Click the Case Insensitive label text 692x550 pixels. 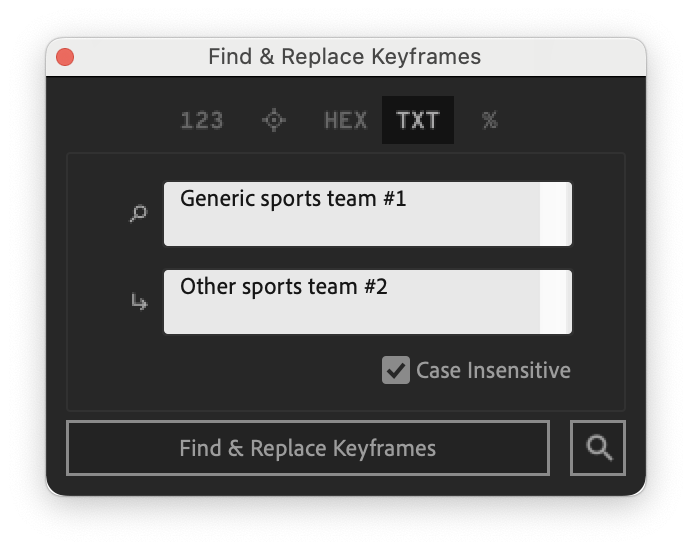(x=493, y=370)
